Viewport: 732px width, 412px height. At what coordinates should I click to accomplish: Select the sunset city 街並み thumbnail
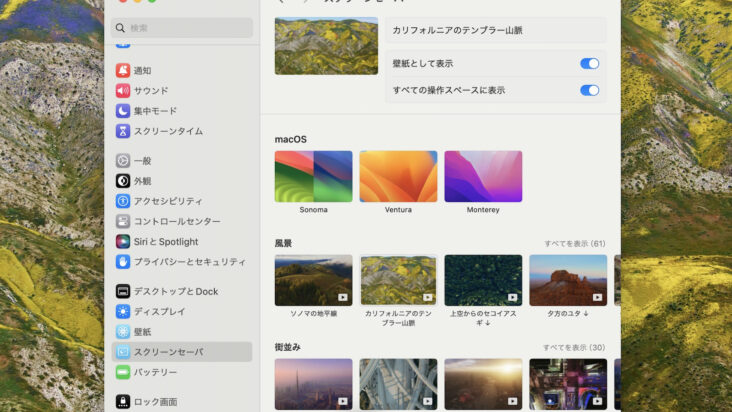click(483, 384)
